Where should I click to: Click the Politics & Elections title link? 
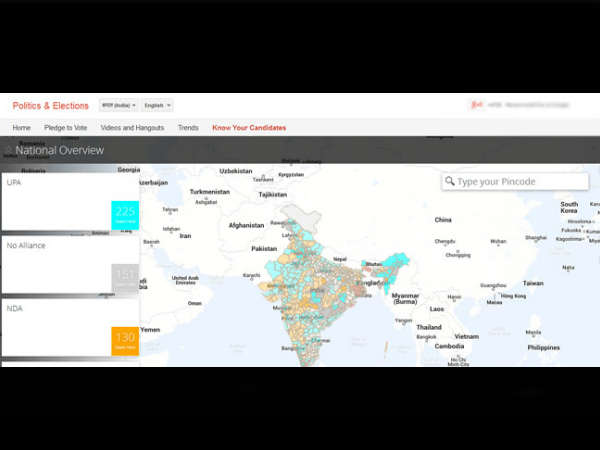pyautogui.click(x=51, y=105)
